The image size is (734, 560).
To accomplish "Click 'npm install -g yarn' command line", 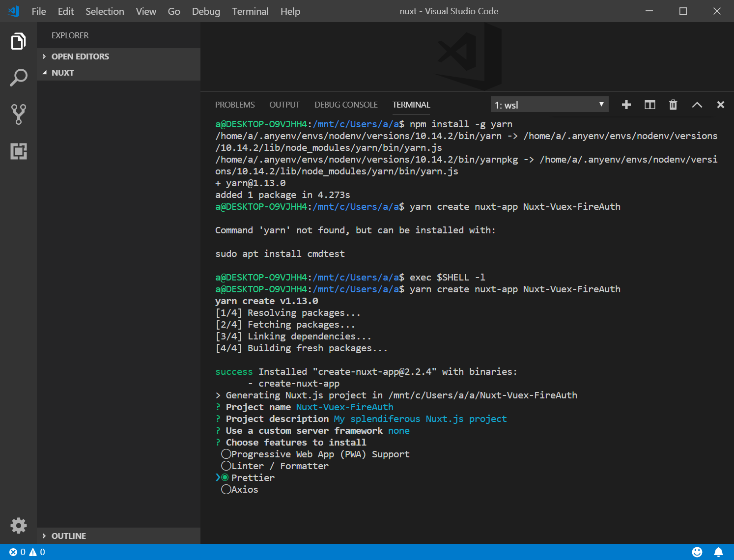I will [x=461, y=124].
